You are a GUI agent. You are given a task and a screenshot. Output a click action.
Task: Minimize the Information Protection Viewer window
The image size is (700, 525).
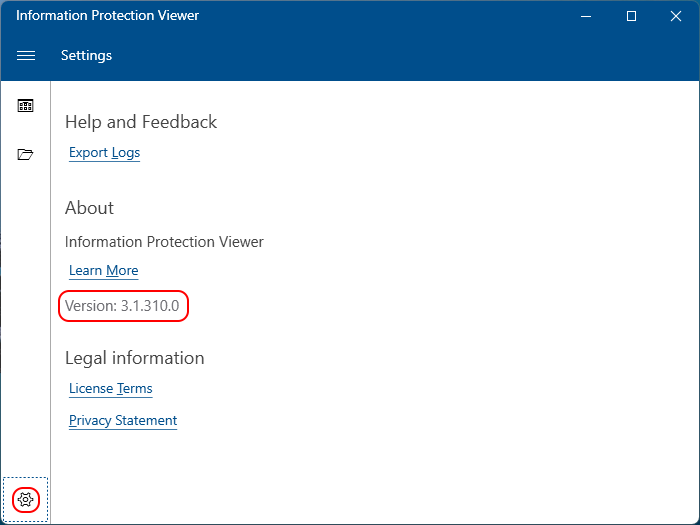(x=586, y=17)
